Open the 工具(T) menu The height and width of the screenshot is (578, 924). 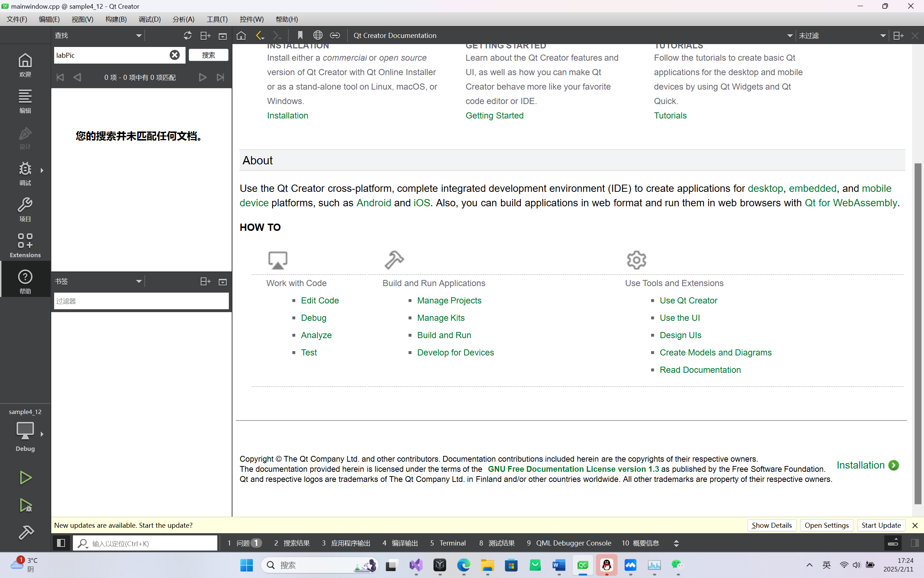[x=217, y=19]
